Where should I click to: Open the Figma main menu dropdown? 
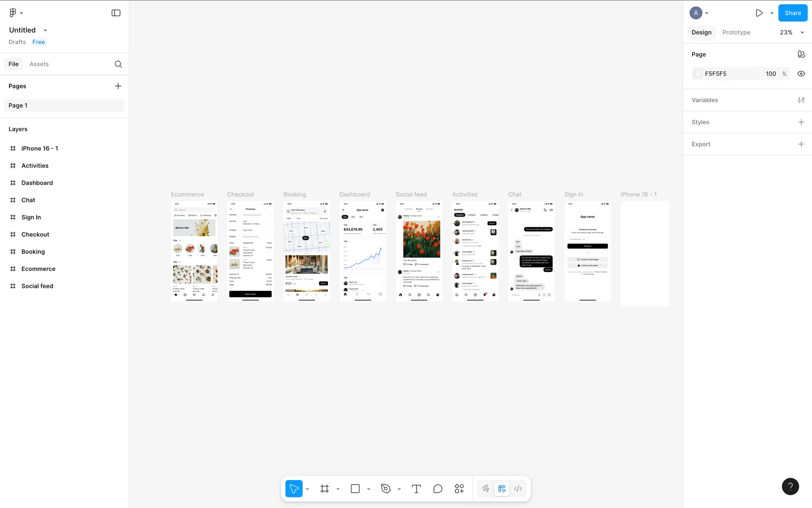16,13
